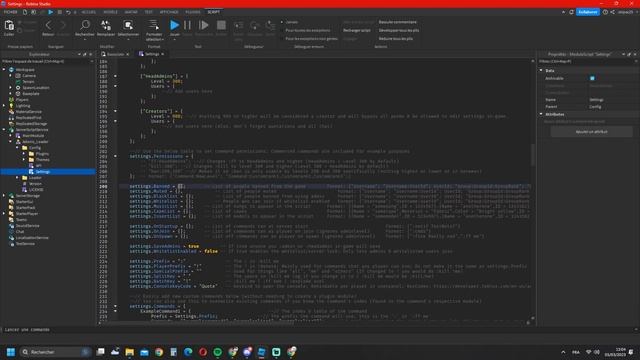Click the new file icon in quick-access bar
Screen dimensions: 640x360
pos(25,12)
